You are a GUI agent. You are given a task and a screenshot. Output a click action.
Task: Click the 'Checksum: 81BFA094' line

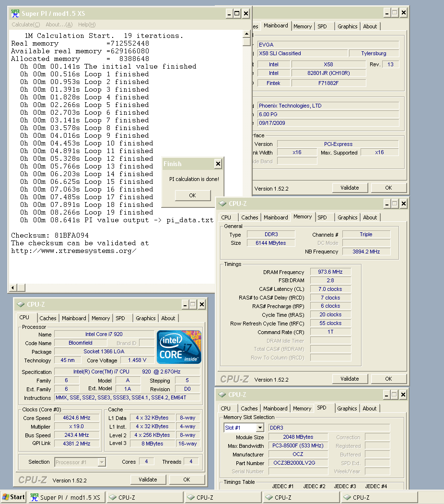click(50, 236)
